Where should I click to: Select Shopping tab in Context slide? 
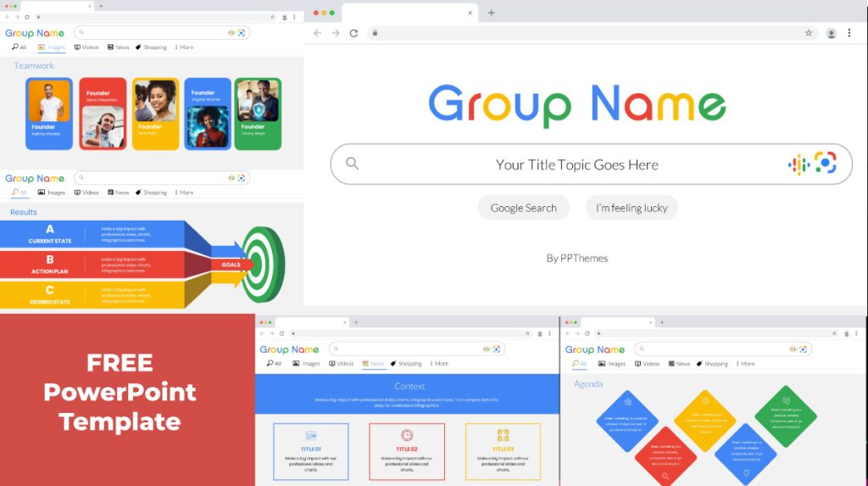click(x=406, y=364)
